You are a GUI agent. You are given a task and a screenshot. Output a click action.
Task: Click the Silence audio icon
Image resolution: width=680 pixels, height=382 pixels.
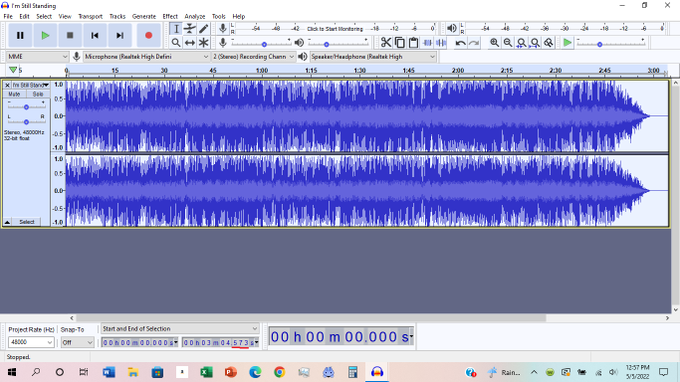441,42
